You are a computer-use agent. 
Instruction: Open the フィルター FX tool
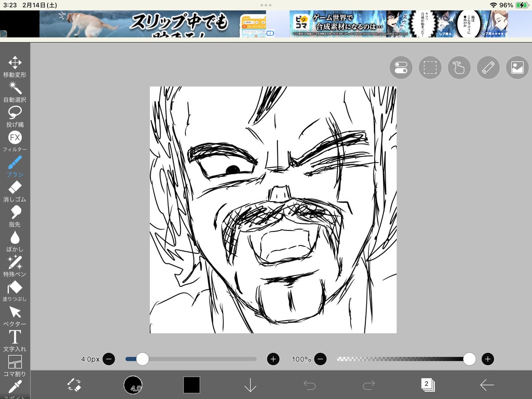pyautogui.click(x=15, y=141)
